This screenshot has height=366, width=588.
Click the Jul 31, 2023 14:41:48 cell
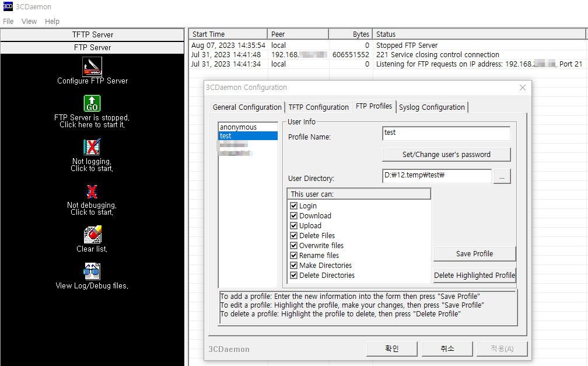pyautogui.click(x=226, y=55)
